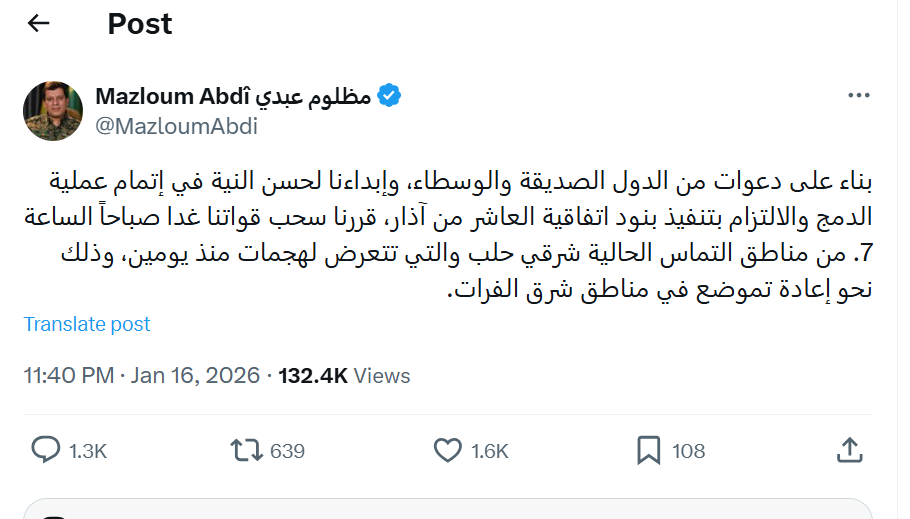The width and height of the screenshot is (910, 519).
Task: Click Mazloum Abdi's profile avatar
Action: pos(53,112)
